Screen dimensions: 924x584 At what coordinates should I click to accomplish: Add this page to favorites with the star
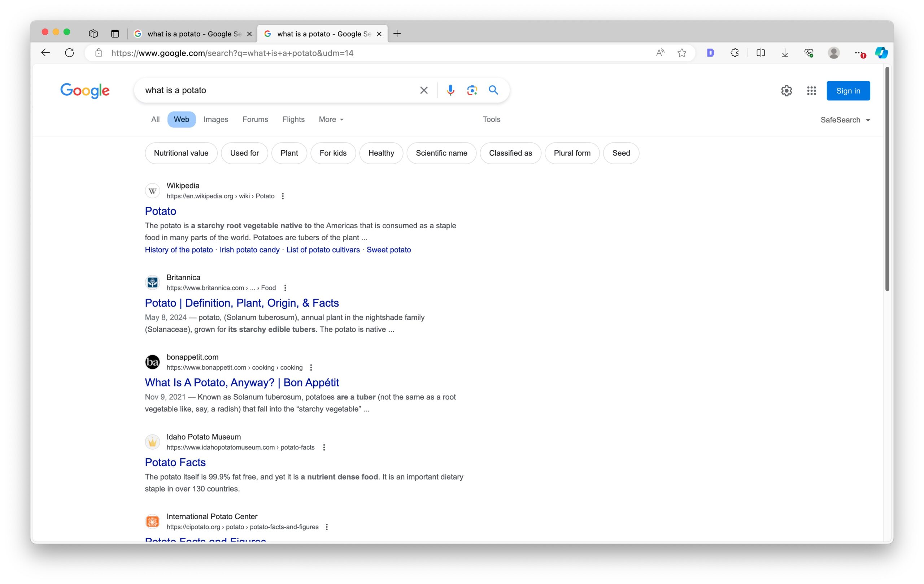click(682, 53)
